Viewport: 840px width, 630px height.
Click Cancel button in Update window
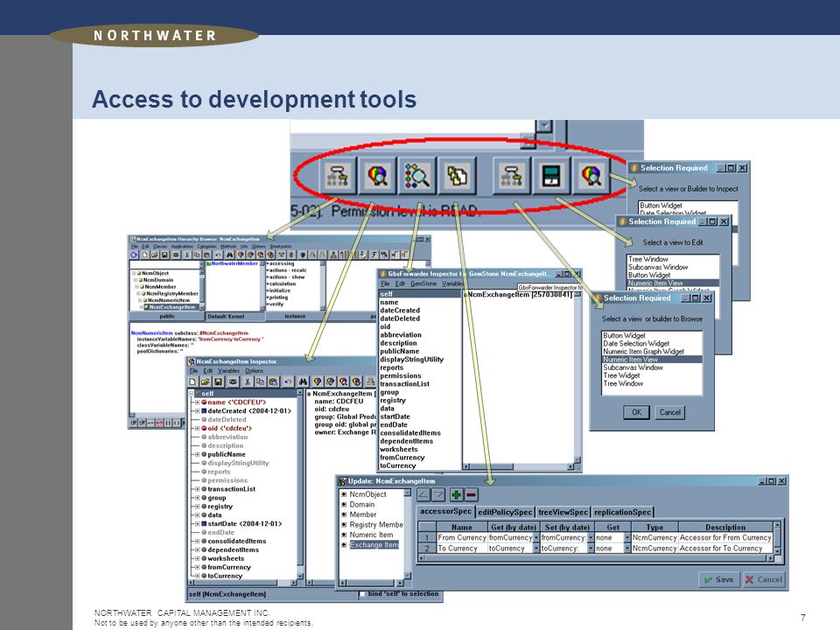click(x=764, y=579)
